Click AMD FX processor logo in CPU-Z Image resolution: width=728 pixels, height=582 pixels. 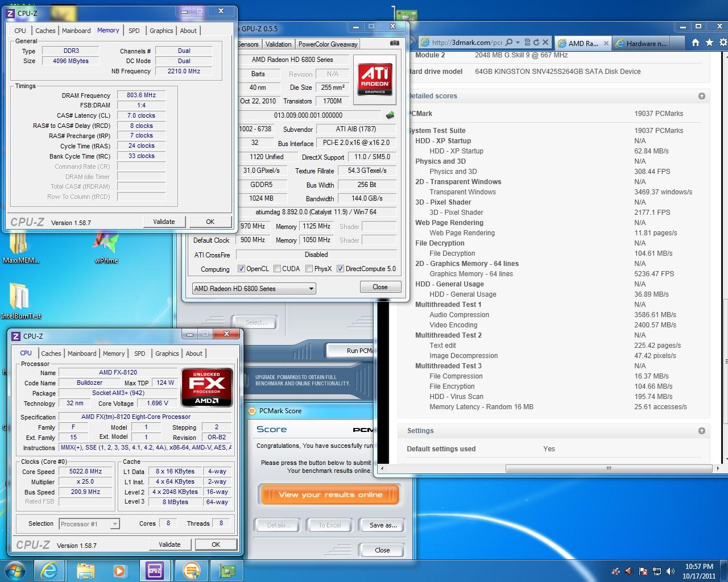(x=207, y=388)
